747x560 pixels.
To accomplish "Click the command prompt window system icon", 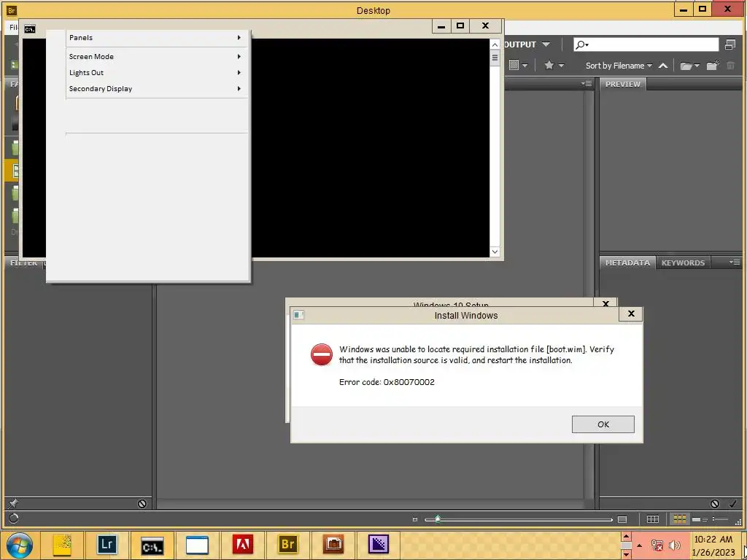I will [x=29, y=29].
